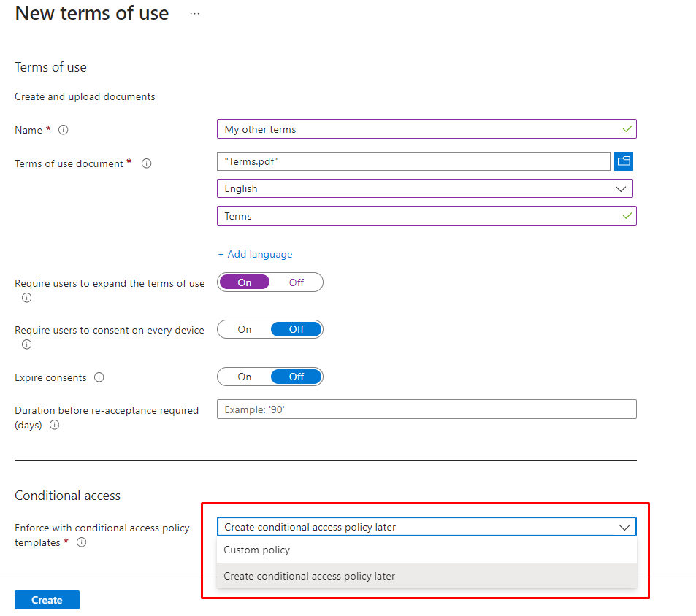Click the Add language link

(255, 254)
